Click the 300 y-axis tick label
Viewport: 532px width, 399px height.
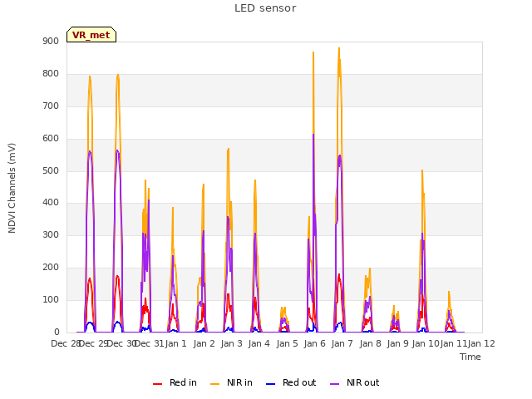point(51,234)
